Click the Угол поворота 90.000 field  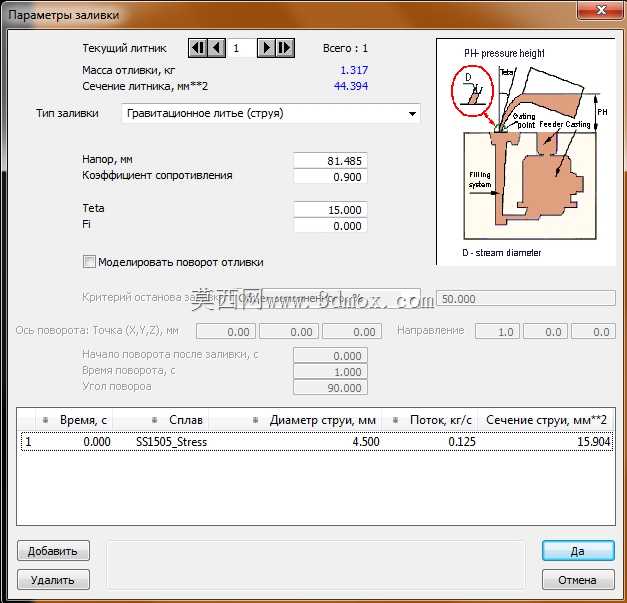pos(330,387)
